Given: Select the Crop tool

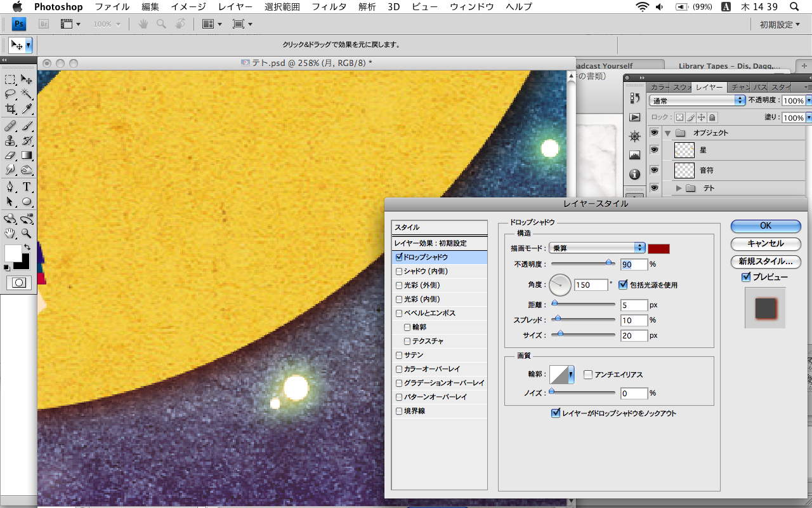Looking at the screenshot, I should point(10,109).
